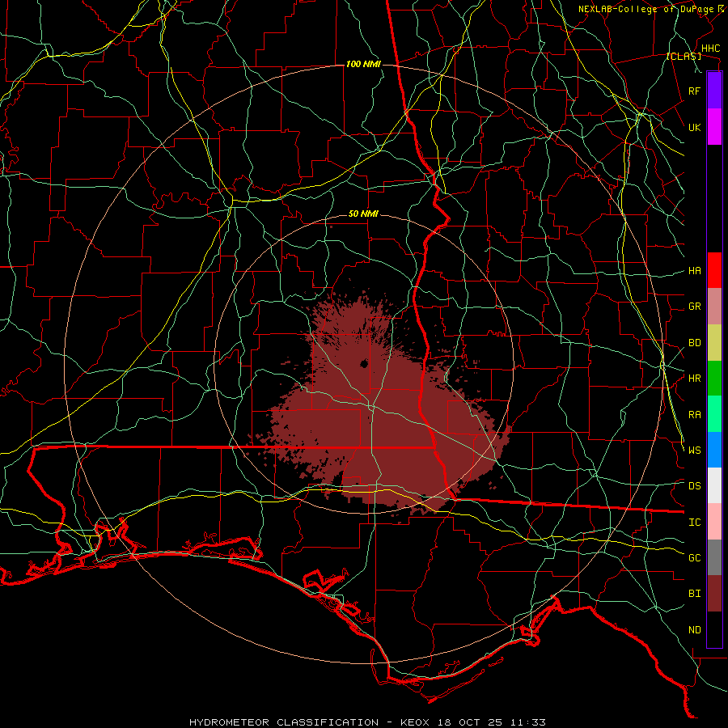
Task: Click the RA legend label
Action: pyautogui.click(x=695, y=415)
